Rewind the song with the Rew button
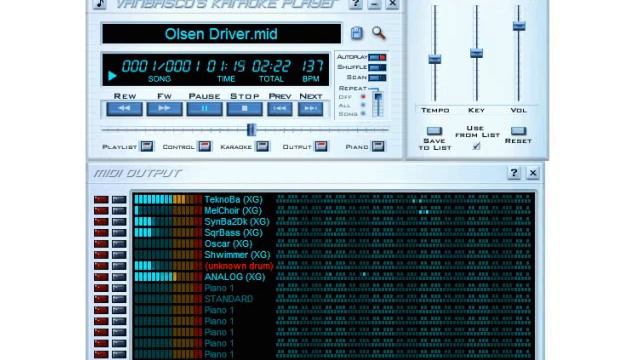Image resolution: width=640 pixels, height=360 pixels. click(124, 109)
